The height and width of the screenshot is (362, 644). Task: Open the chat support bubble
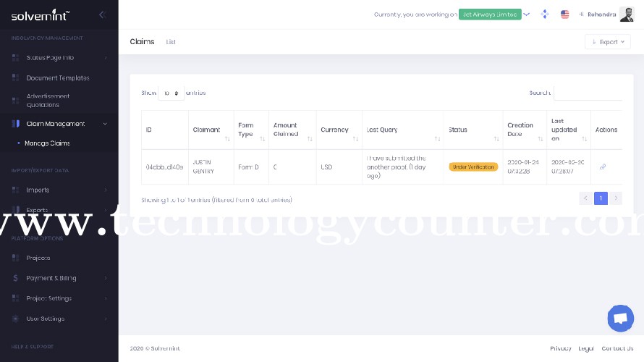click(621, 318)
